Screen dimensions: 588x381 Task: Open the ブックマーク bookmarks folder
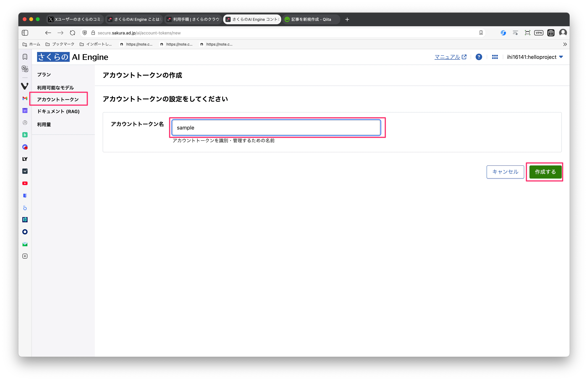(x=60, y=44)
